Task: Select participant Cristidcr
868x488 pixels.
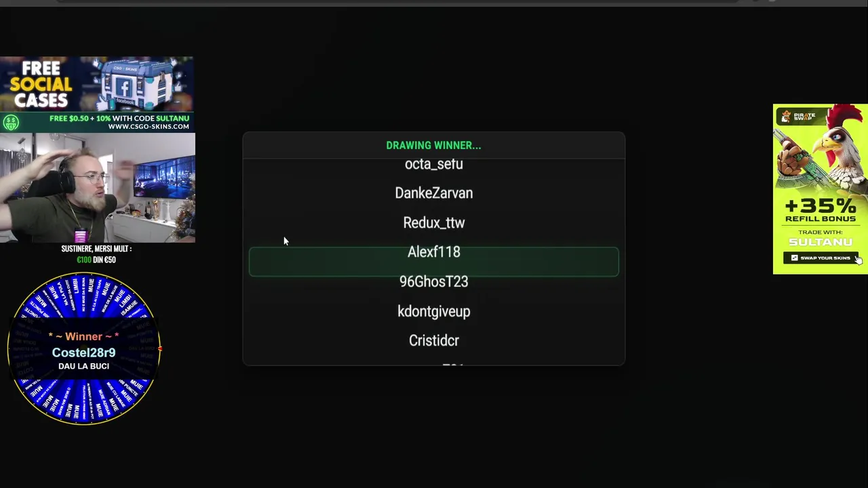Action: (434, 340)
